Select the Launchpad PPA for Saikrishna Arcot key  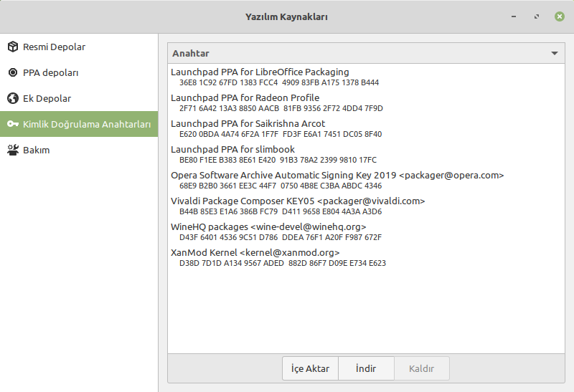click(x=366, y=128)
